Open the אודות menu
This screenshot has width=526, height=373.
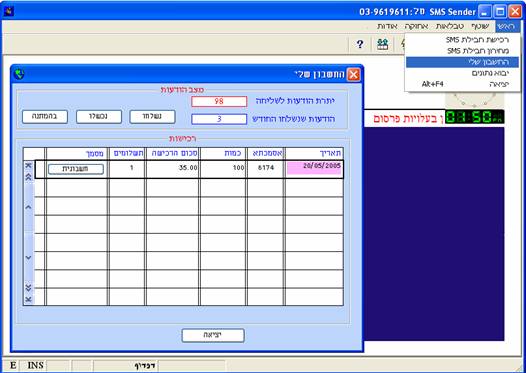(387, 26)
